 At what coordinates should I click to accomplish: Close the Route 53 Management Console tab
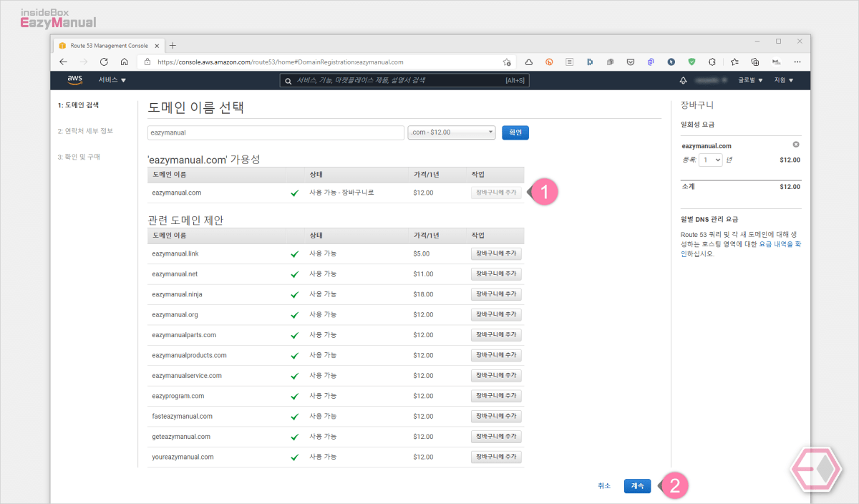tap(156, 44)
